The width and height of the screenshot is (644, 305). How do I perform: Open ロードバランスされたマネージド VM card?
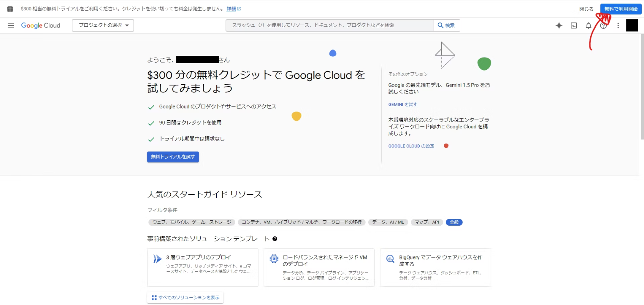click(x=319, y=267)
